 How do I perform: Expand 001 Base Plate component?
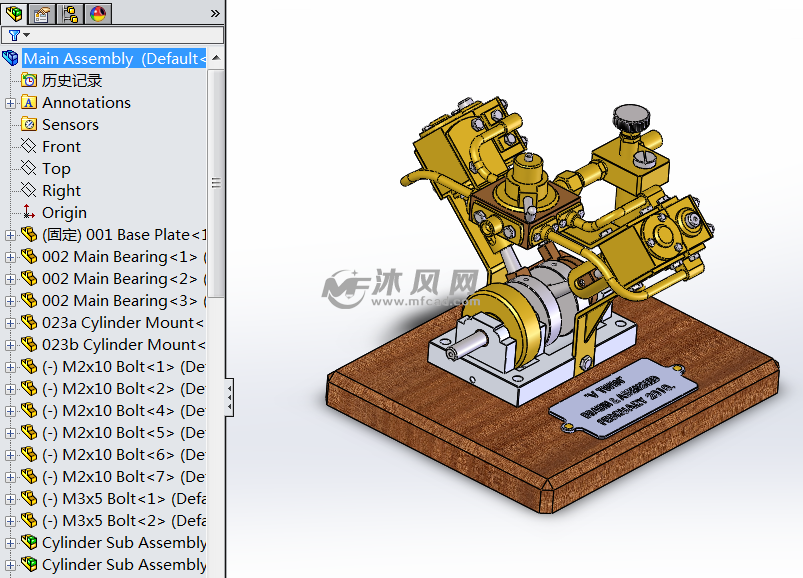coord(9,234)
